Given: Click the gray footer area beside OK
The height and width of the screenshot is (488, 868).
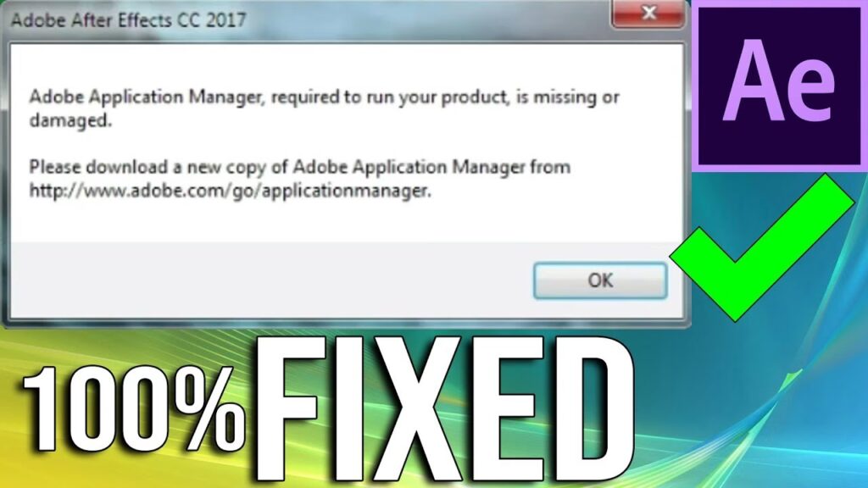Looking at the screenshot, I should click(x=271, y=280).
